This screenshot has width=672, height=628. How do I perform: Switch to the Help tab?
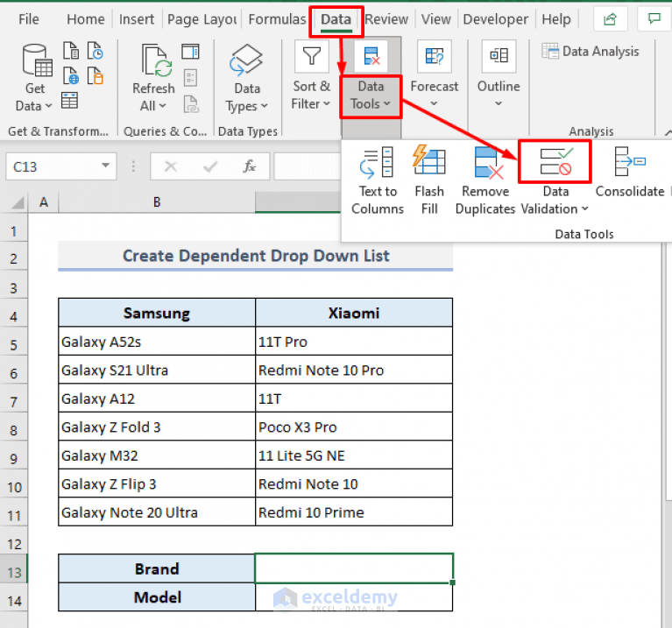pyautogui.click(x=555, y=19)
